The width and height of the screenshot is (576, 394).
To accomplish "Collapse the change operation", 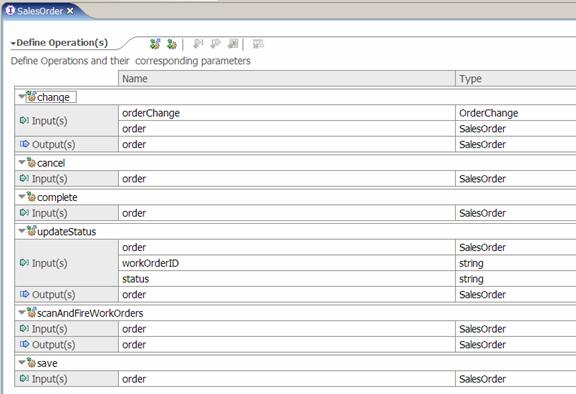I will (22, 97).
